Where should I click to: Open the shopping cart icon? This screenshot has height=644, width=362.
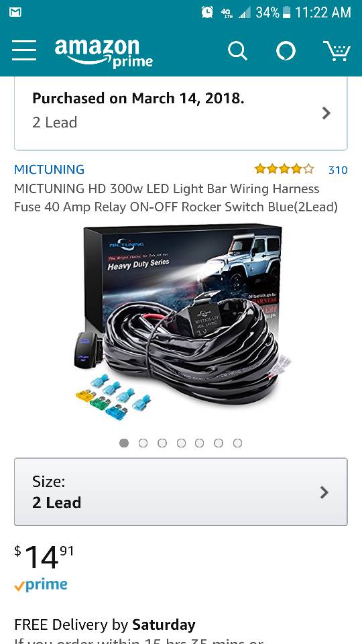tap(337, 51)
